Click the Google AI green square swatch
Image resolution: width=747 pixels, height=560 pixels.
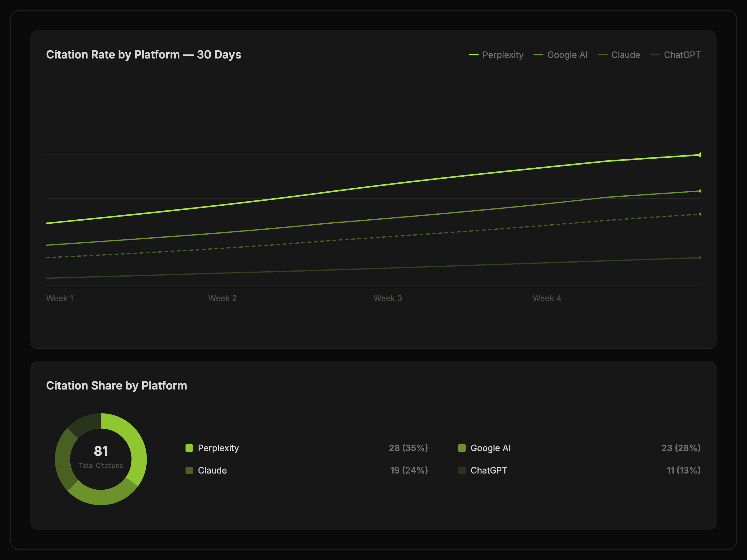(x=462, y=448)
